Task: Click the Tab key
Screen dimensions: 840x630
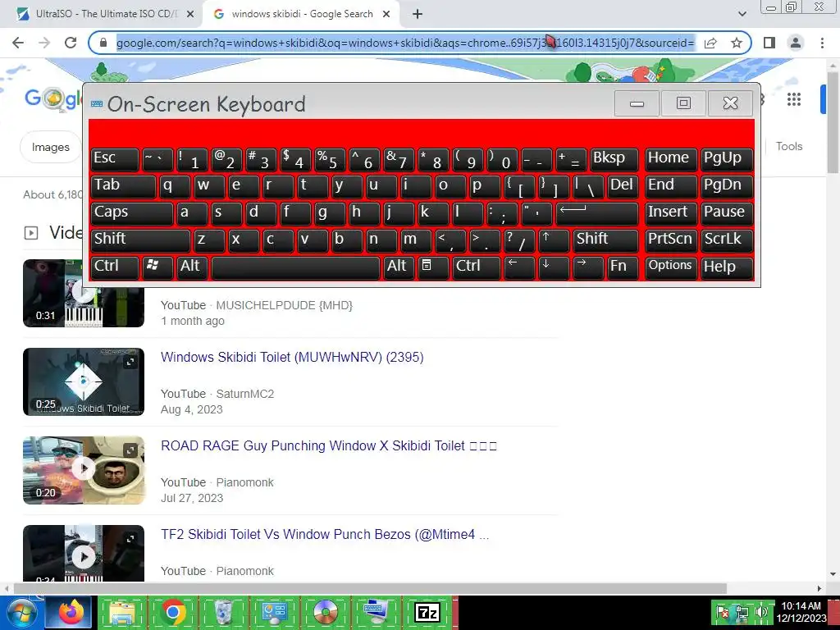Action: click(123, 186)
